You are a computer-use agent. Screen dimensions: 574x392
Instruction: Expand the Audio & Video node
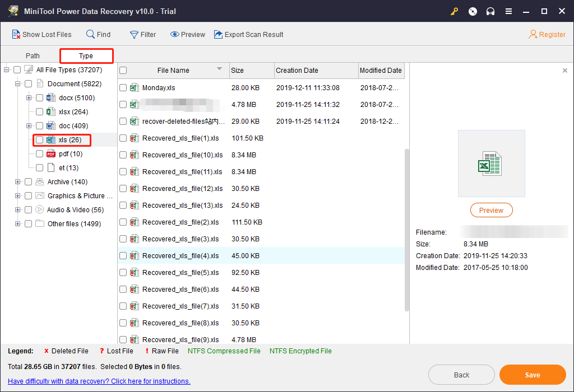point(17,209)
